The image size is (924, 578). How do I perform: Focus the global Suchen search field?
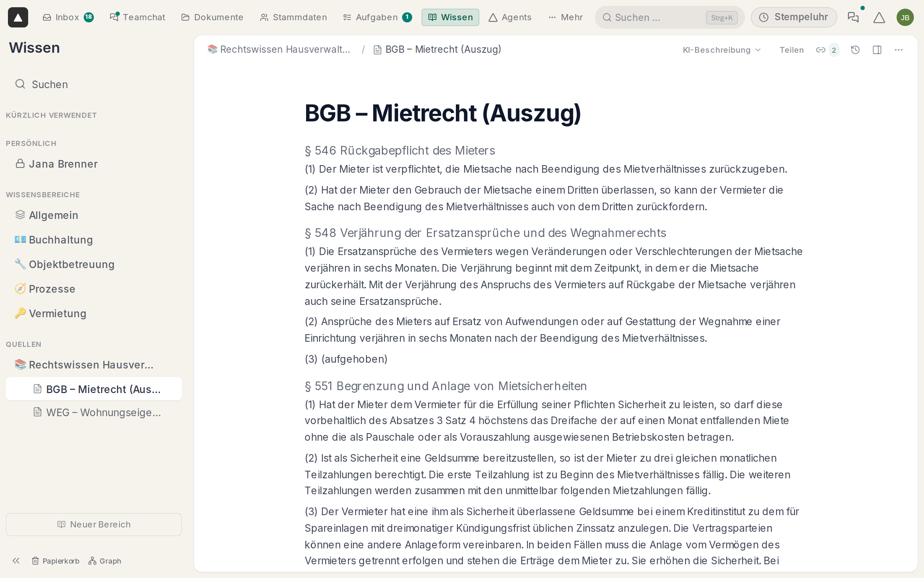pos(669,17)
